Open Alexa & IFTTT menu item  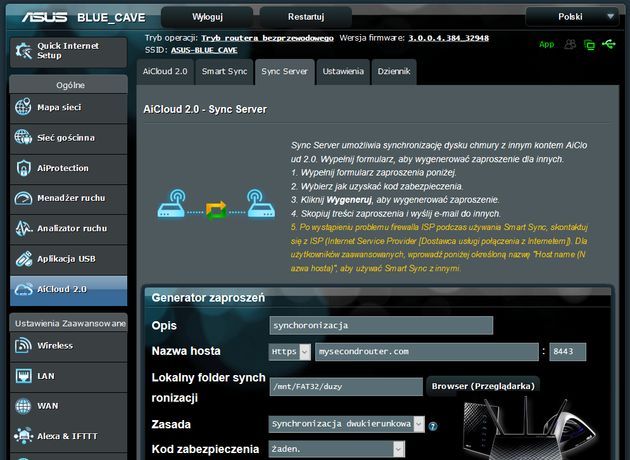point(69,436)
